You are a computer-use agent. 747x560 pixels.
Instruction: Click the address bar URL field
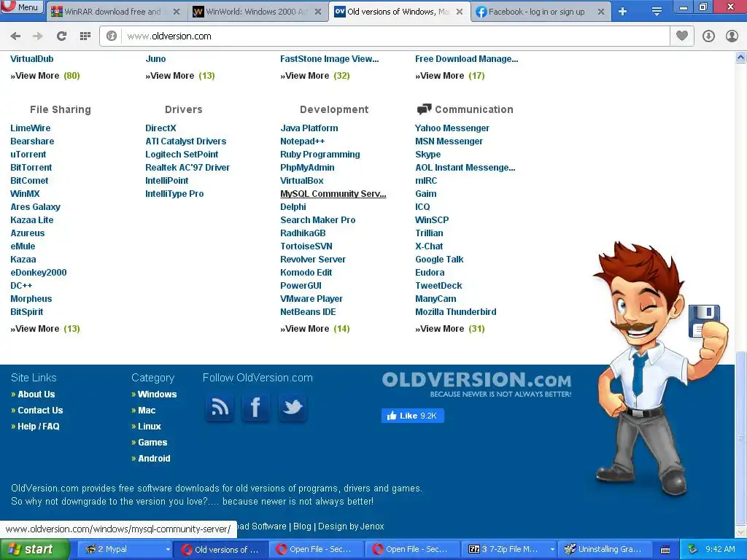point(395,36)
